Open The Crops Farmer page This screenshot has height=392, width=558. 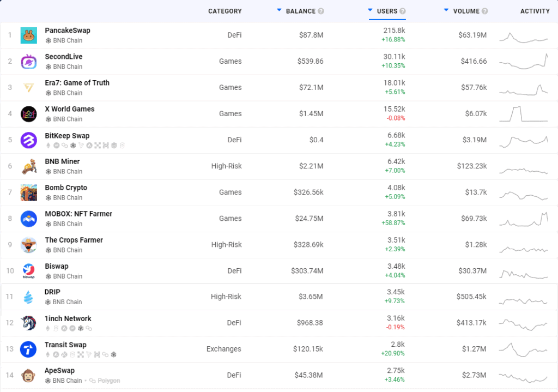pos(74,240)
